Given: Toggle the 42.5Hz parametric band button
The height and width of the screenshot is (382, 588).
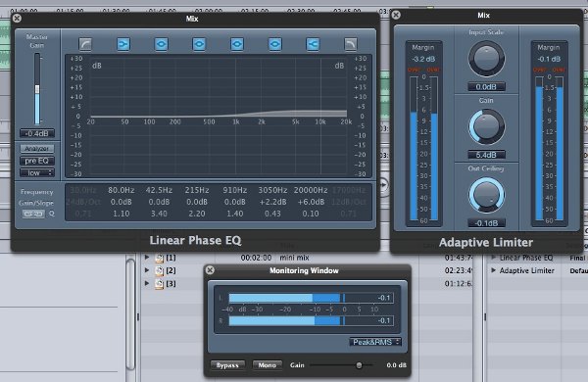Looking at the screenshot, I should pyautogui.click(x=161, y=44).
